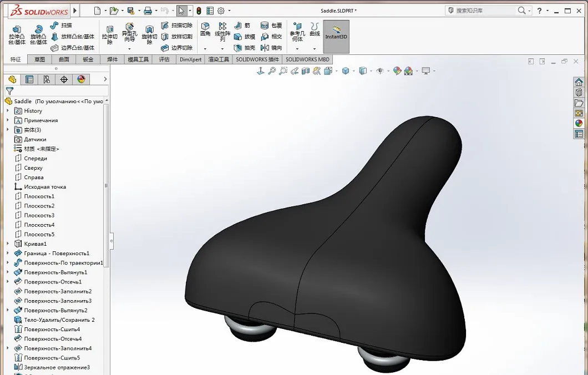Open the DisplayManager tab in feature panel
Image resolution: width=588 pixels, height=375 pixels.
coord(81,79)
